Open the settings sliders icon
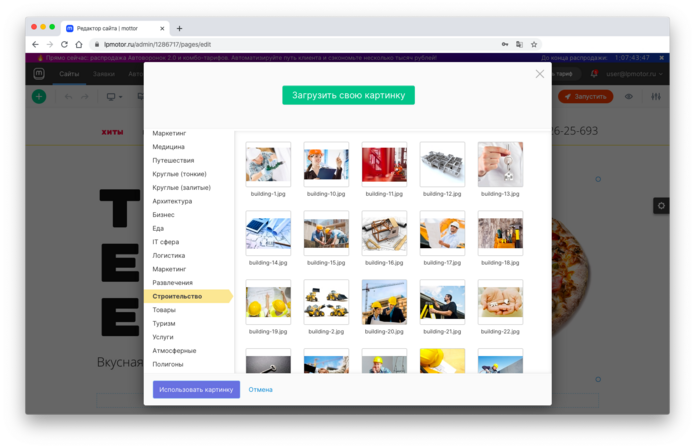This screenshot has width=695, height=448. (x=656, y=96)
